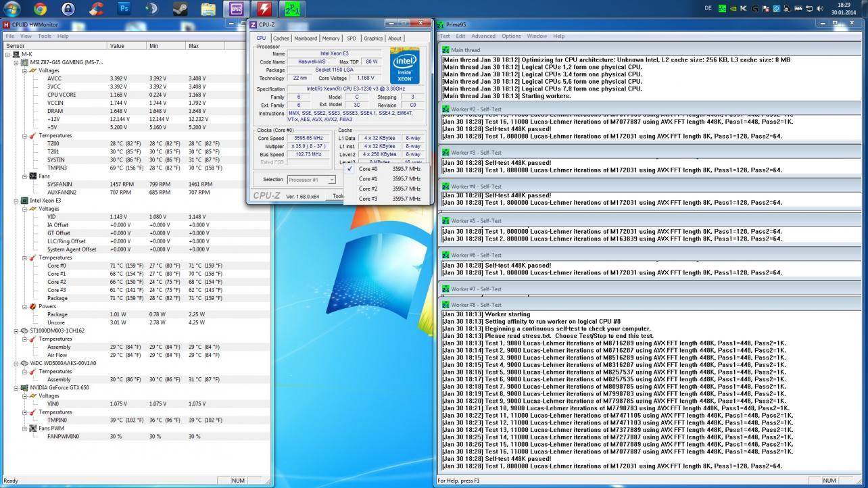Click the DE language indicator
Viewport: 868px width, 488px height.
[708, 9]
